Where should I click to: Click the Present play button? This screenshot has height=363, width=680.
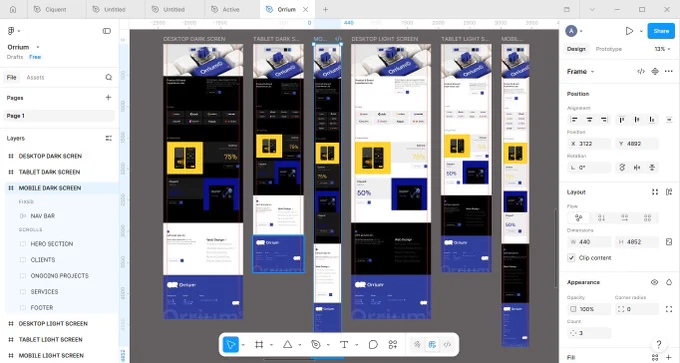click(629, 31)
